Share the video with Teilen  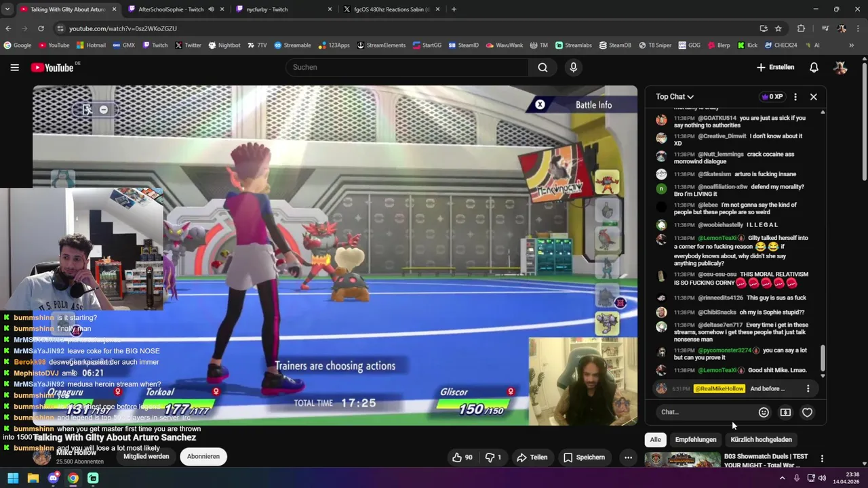pos(532,457)
